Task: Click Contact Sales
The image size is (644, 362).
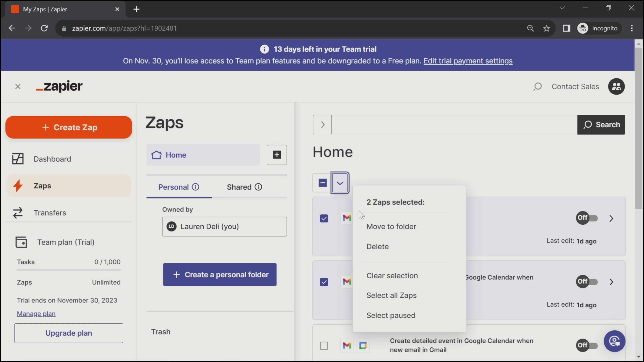Action: 575,87
